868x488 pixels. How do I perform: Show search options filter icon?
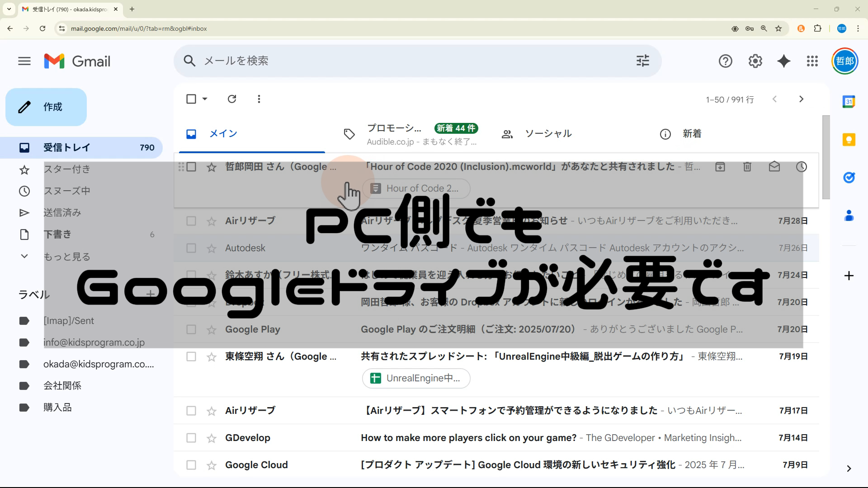[642, 61]
